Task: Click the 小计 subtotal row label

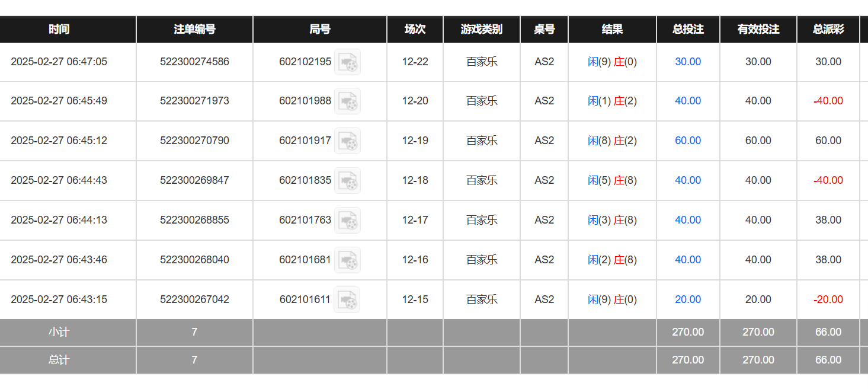Action: click(59, 332)
